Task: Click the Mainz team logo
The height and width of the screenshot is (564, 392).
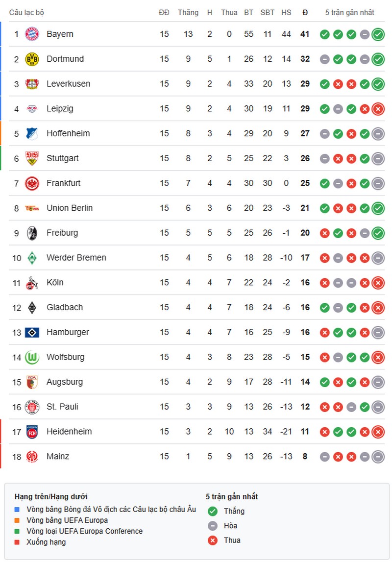Action: 30,456
